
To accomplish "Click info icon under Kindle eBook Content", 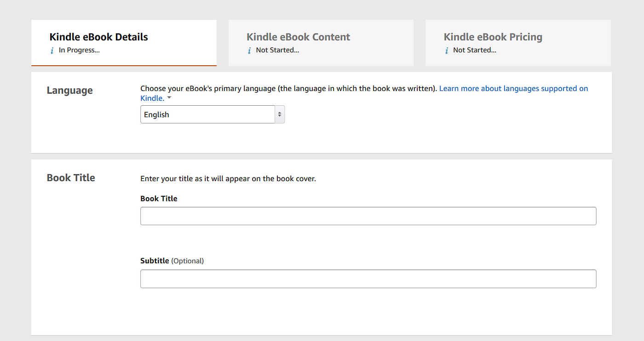I will (250, 51).
